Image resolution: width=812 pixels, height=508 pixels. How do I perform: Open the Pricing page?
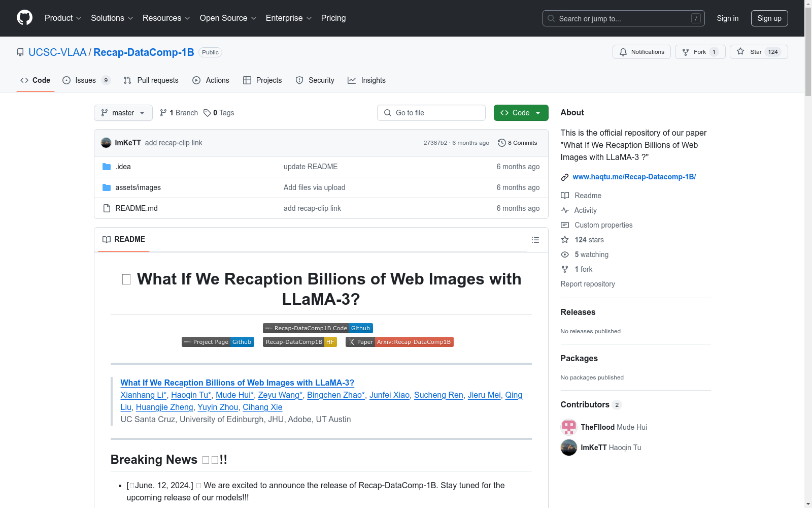(333, 18)
